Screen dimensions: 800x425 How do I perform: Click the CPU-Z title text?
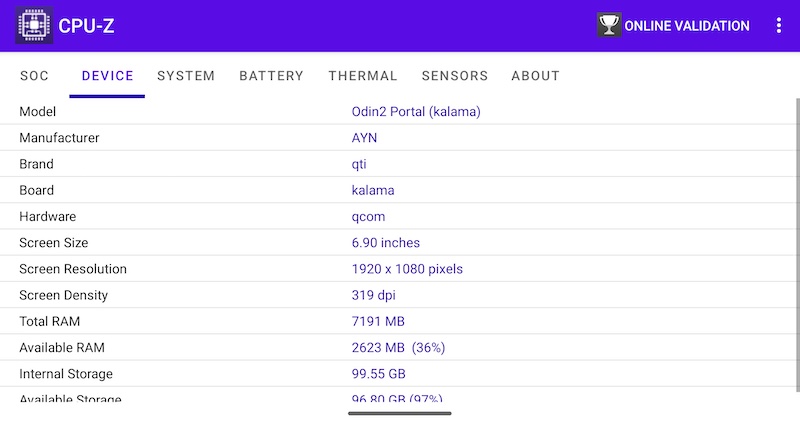(x=86, y=26)
